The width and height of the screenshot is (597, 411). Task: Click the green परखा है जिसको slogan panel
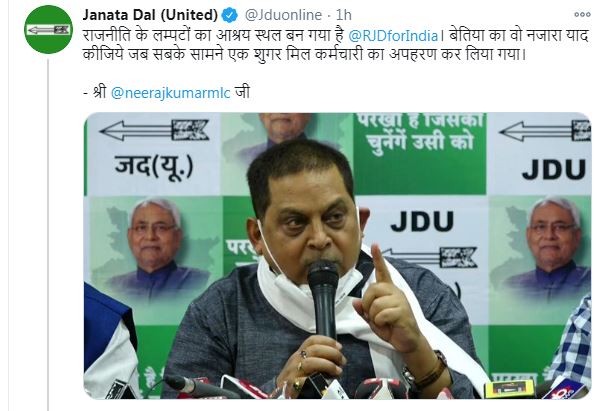click(419, 153)
